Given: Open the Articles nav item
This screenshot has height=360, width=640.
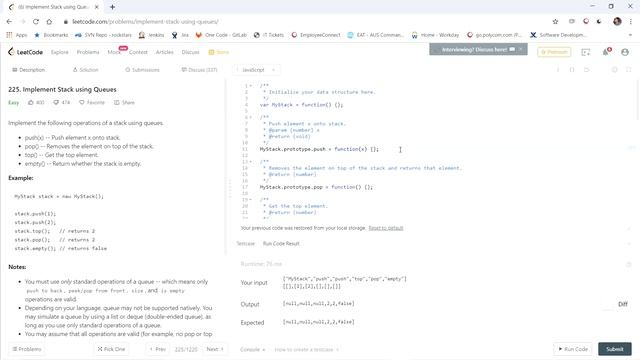Looking at the screenshot, I should pos(164,52).
